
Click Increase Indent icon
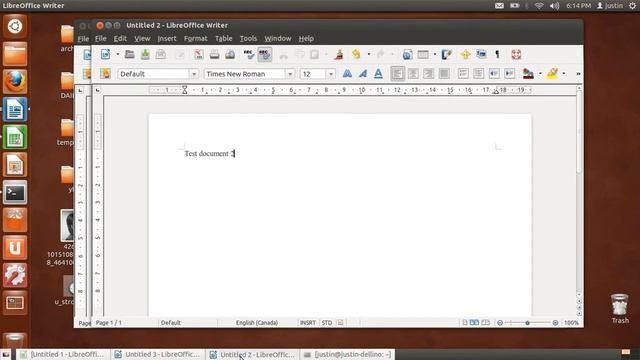pos(509,73)
